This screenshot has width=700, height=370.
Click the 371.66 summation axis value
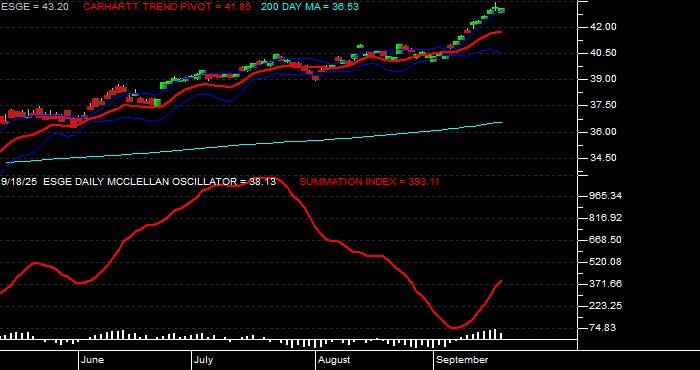[606, 284]
